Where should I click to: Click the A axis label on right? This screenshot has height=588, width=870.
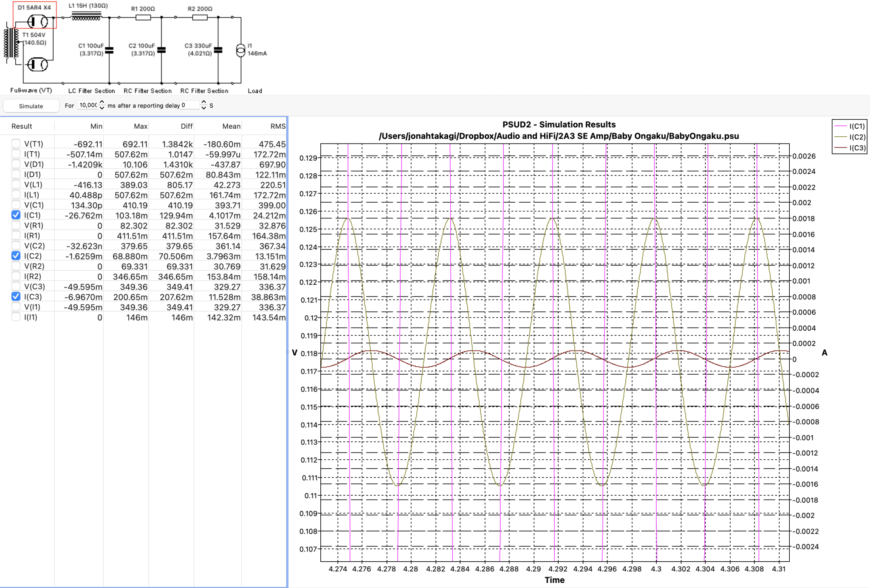pos(825,353)
